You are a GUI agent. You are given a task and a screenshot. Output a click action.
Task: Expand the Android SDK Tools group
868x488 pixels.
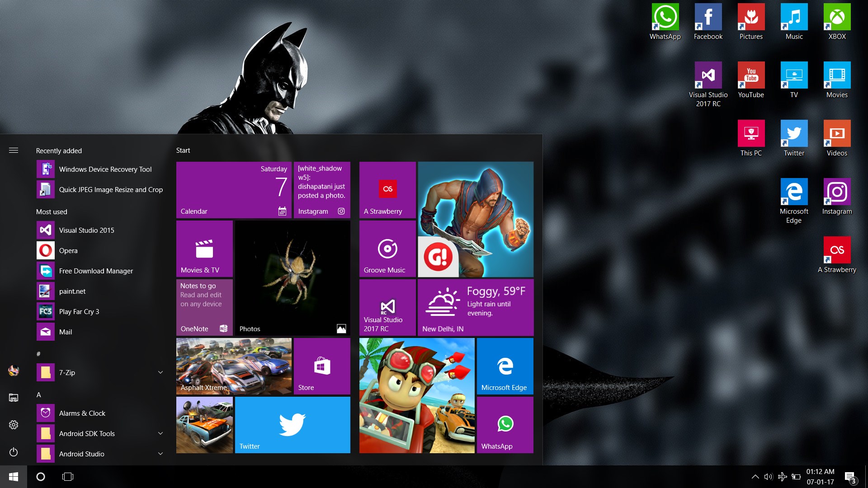click(160, 433)
